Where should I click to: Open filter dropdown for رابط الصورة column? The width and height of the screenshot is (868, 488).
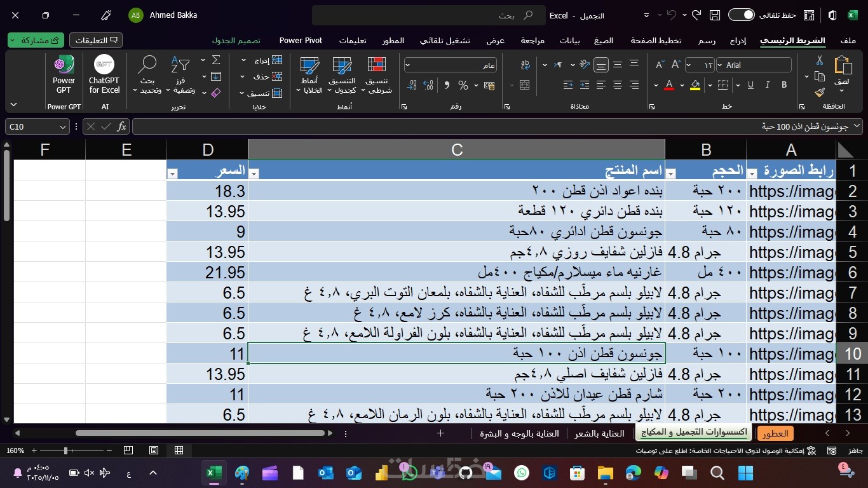click(752, 173)
